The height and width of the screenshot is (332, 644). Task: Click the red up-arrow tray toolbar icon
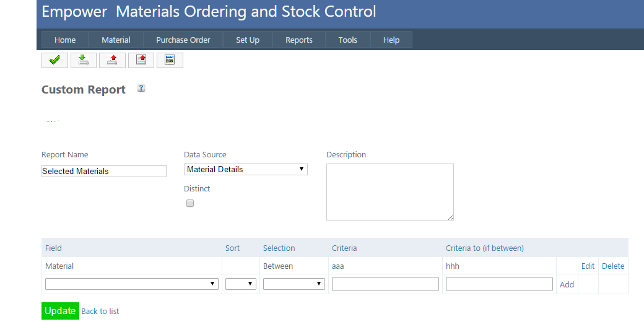112,60
